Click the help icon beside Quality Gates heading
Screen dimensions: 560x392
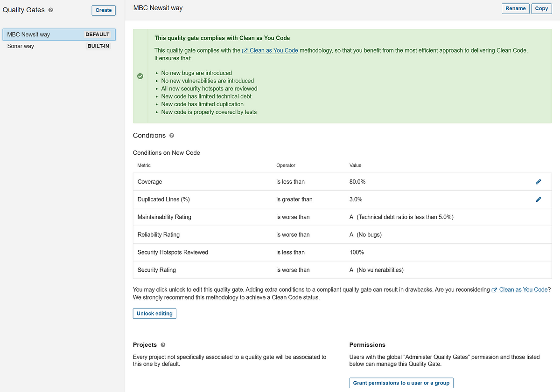point(51,10)
